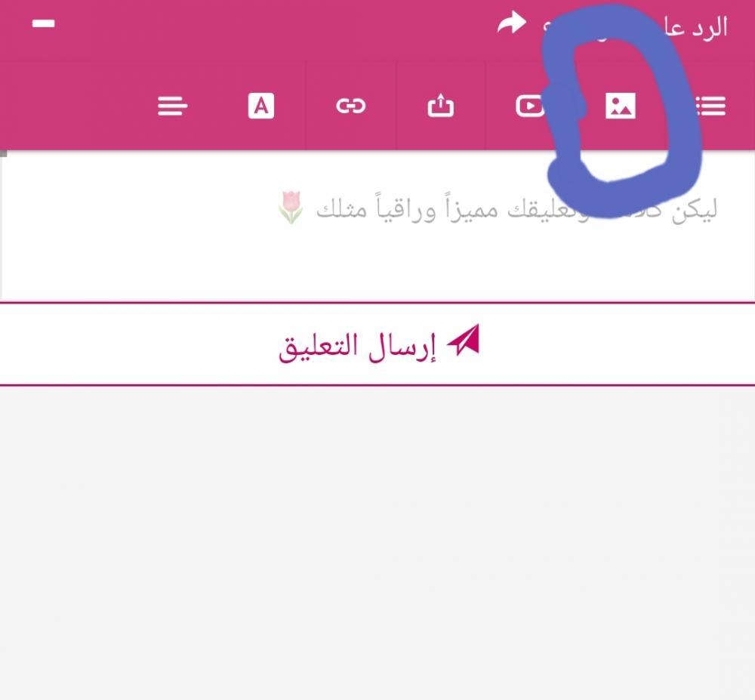
Task: Submit with إرسال التعليق button
Action: (377, 344)
